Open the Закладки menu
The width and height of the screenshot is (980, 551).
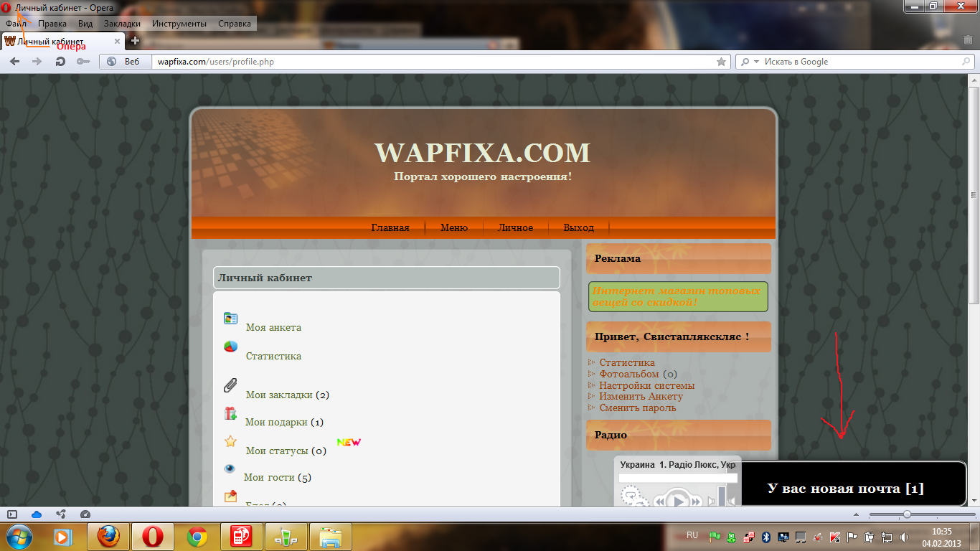point(122,24)
